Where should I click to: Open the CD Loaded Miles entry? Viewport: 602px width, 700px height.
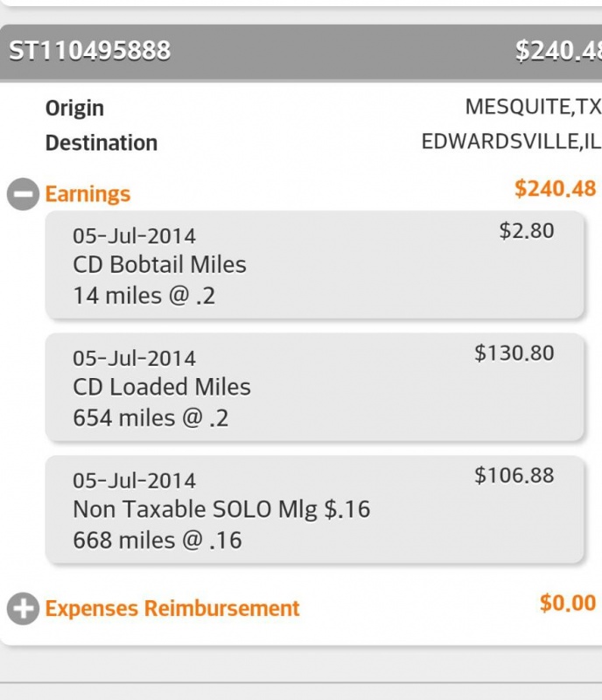pyautogui.click(x=162, y=387)
